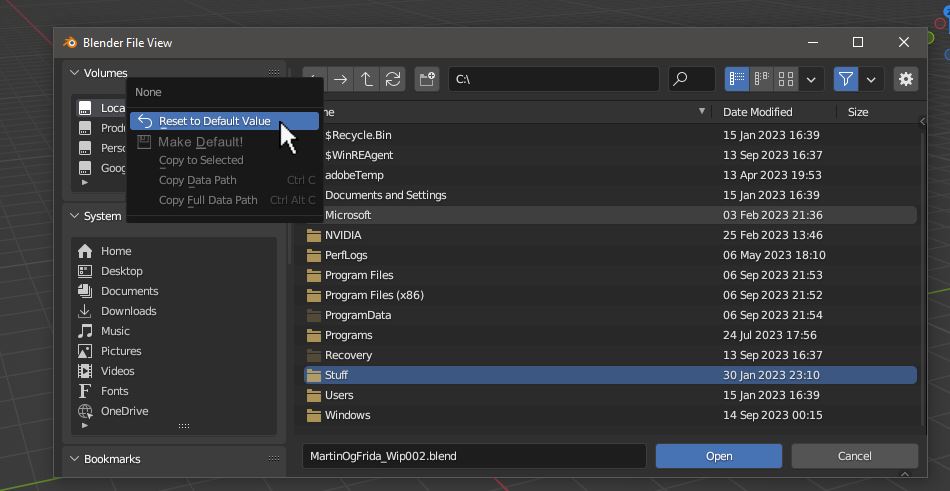Collapse the Bookmarks panel
The width and height of the screenshot is (950, 491).
click(74, 459)
